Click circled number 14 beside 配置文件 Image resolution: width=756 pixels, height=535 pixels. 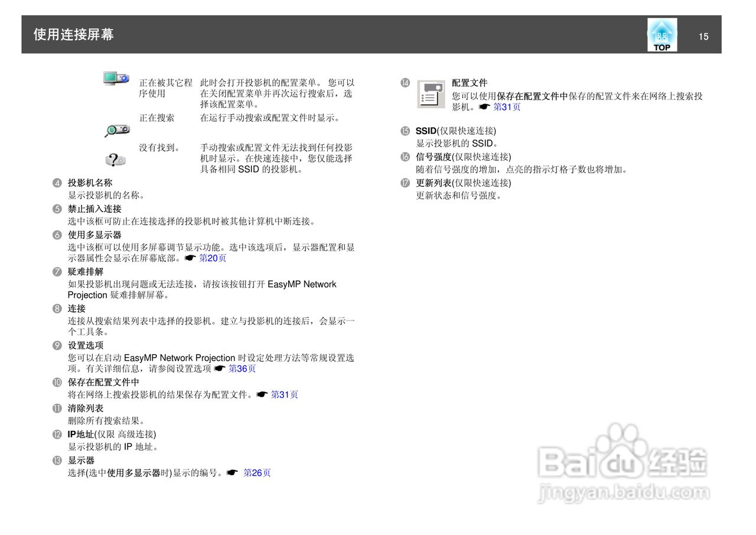click(x=405, y=82)
